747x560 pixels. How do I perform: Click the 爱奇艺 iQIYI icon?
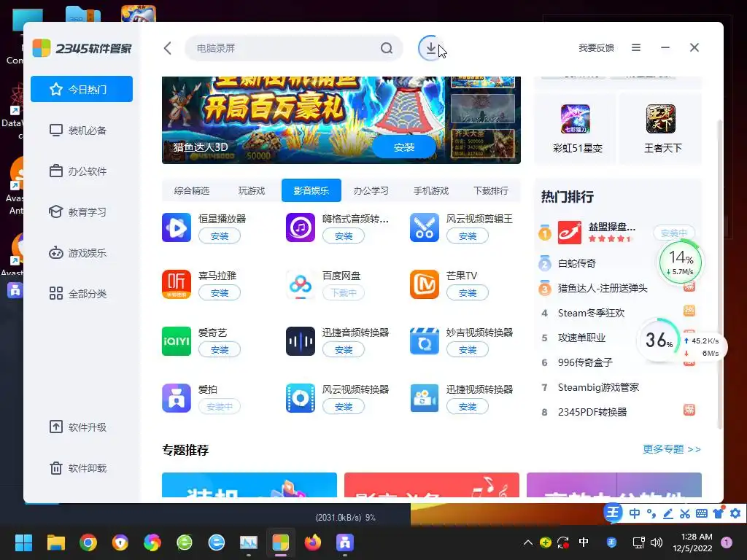[x=177, y=341]
